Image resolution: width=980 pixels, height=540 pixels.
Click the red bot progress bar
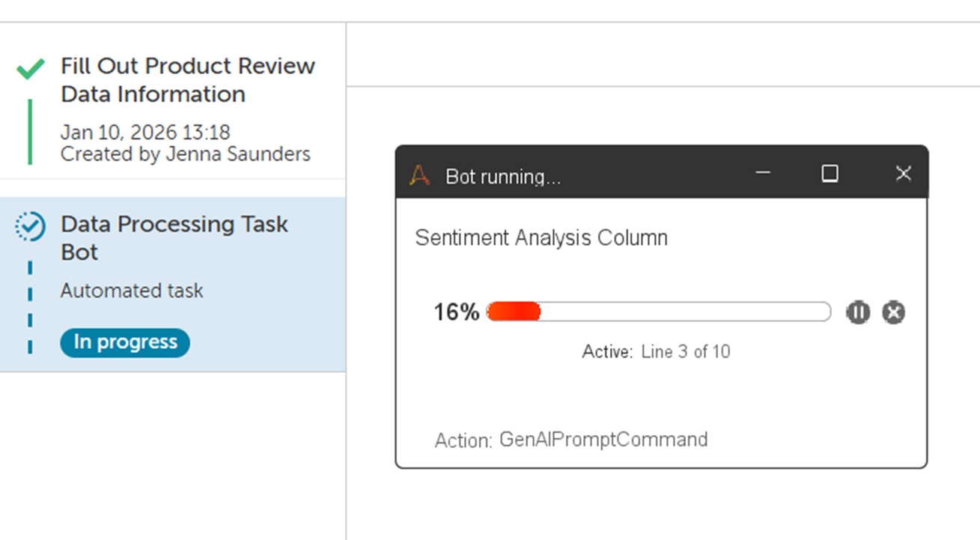659,312
